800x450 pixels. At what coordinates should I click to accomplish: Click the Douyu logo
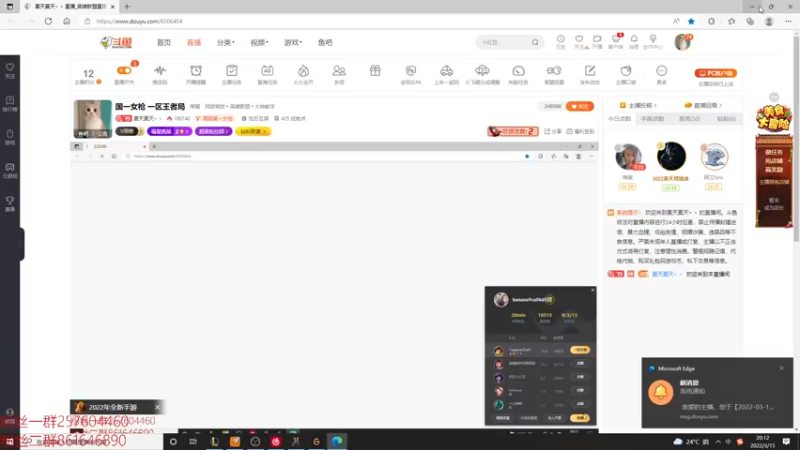point(116,42)
